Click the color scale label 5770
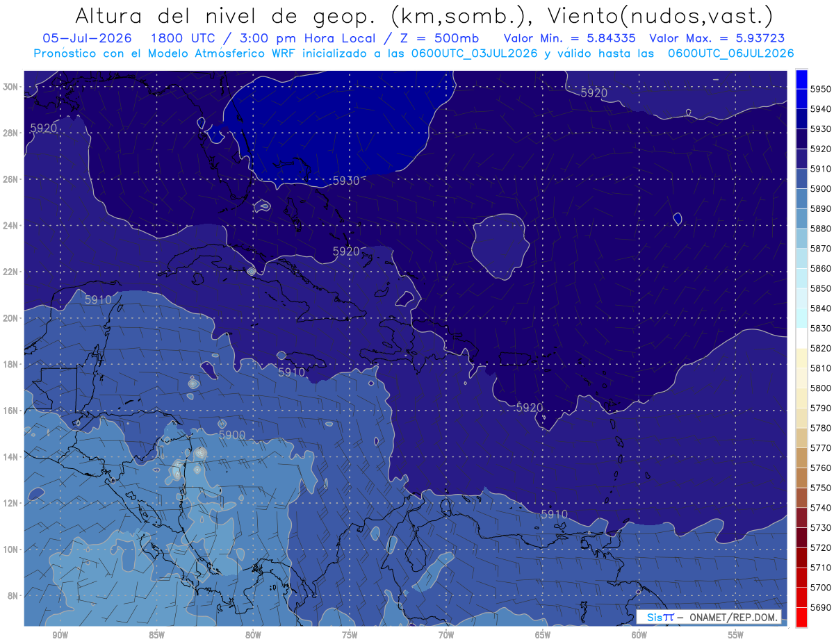 820,448
